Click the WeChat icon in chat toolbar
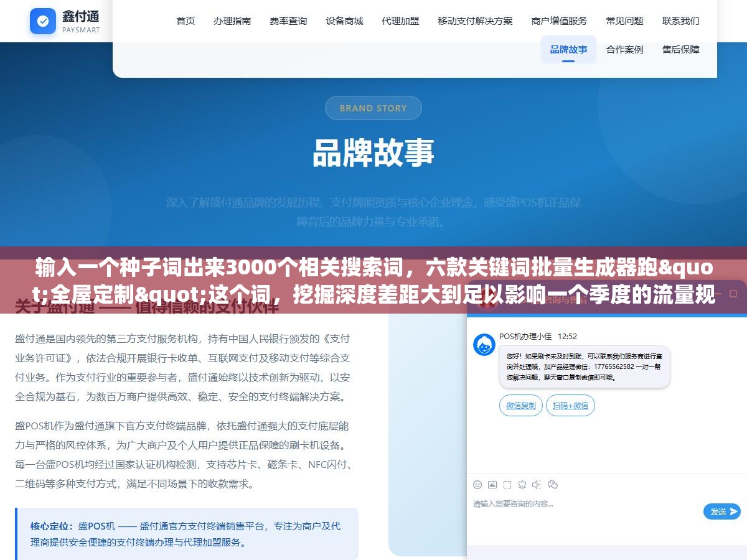 pos(553,484)
